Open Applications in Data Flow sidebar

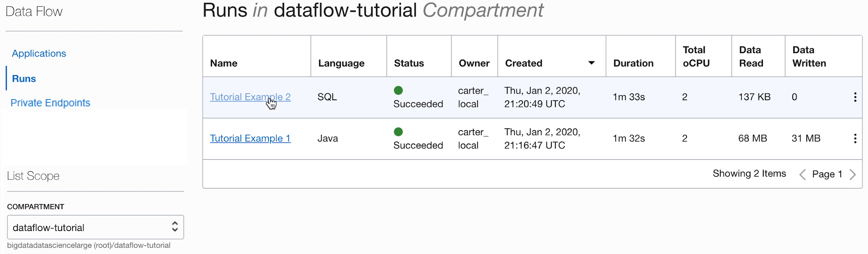39,54
